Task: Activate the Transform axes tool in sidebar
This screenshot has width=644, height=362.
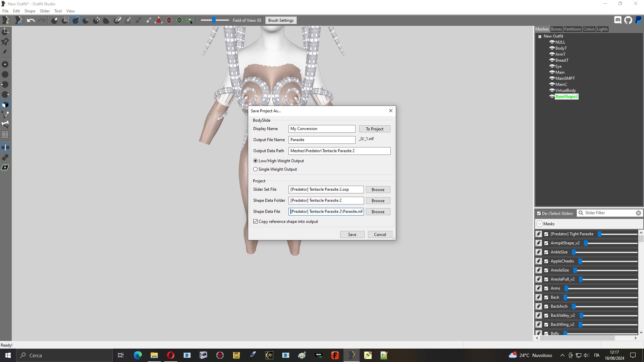Action: coord(5,32)
